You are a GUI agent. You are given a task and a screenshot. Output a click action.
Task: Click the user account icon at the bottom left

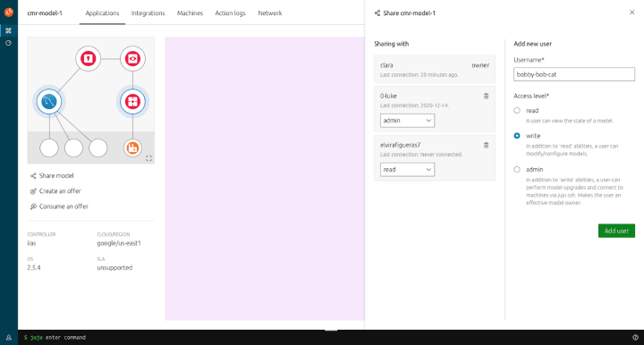tap(9, 338)
